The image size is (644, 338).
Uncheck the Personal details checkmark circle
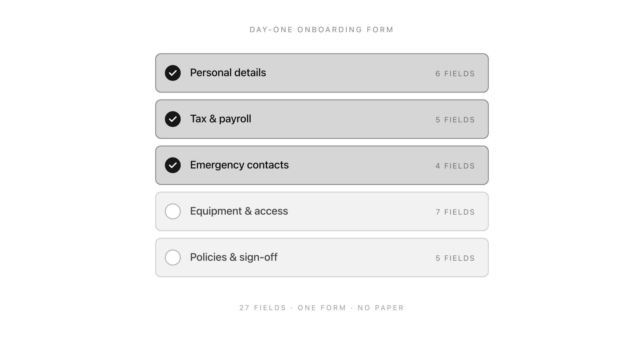tap(173, 73)
